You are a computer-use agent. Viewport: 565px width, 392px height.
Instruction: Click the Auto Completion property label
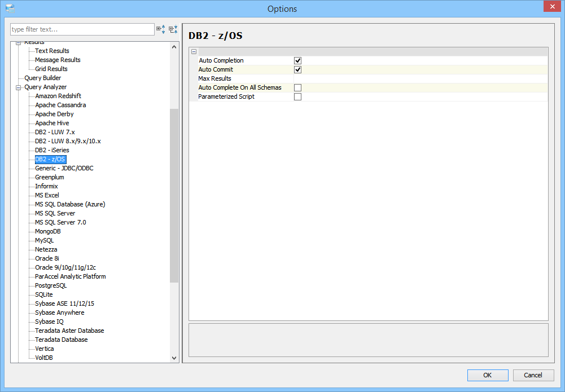tap(221, 60)
